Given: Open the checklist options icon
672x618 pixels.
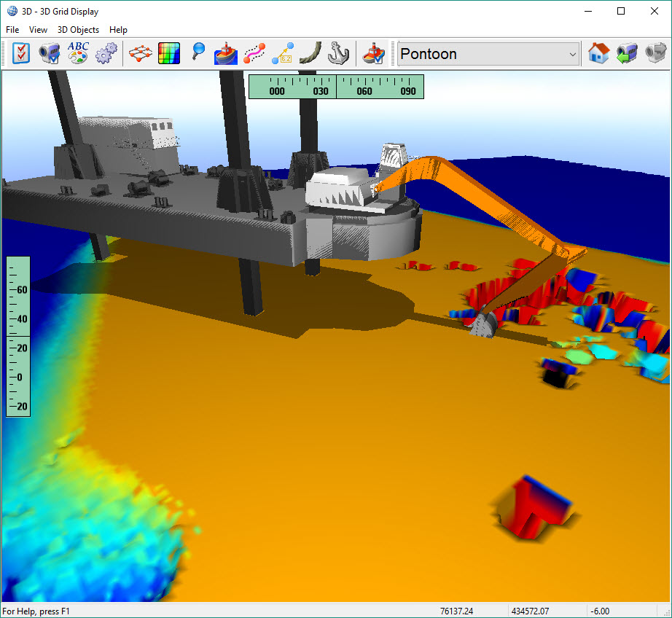Looking at the screenshot, I should [21, 54].
